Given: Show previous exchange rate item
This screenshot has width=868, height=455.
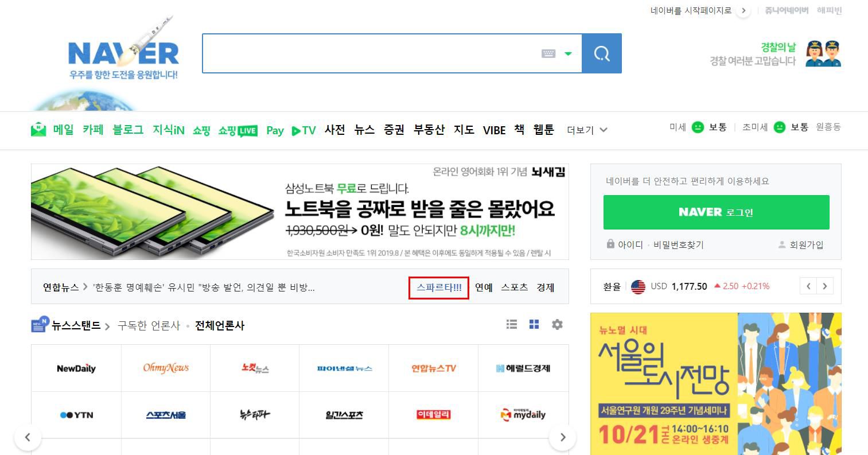Looking at the screenshot, I should click(809, 286).
